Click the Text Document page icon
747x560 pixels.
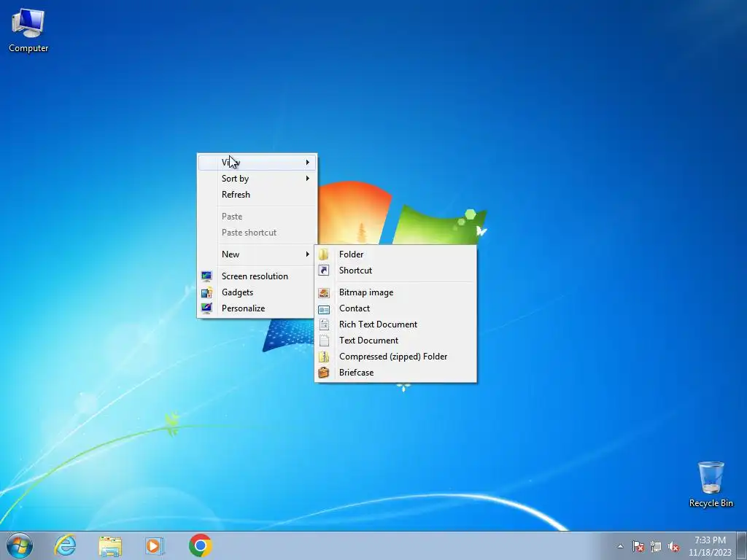click(x=324, y=341)
